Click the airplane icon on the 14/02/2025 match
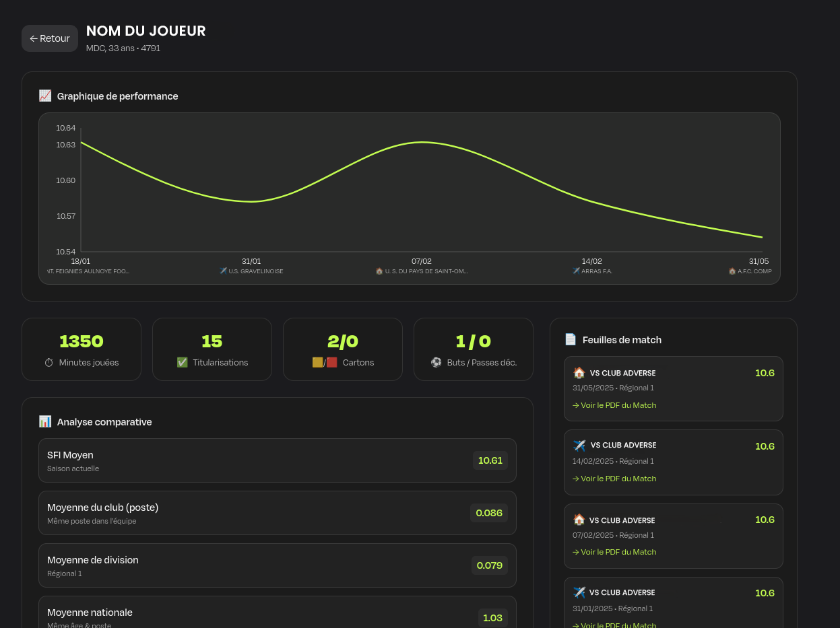Screen dimensions: 840x628 point(579,446)
